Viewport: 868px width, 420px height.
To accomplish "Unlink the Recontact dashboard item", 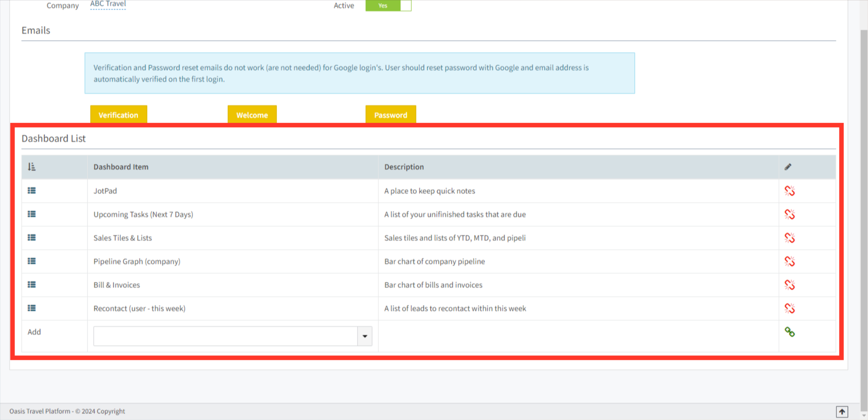I will coord(790,308).
